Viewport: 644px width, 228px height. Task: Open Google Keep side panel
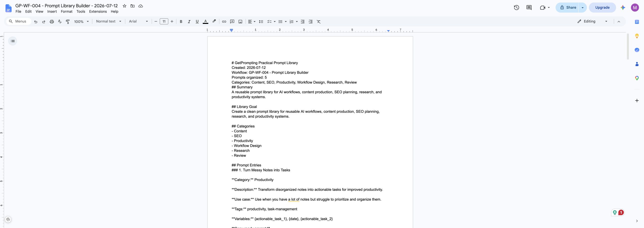point(637,36)
